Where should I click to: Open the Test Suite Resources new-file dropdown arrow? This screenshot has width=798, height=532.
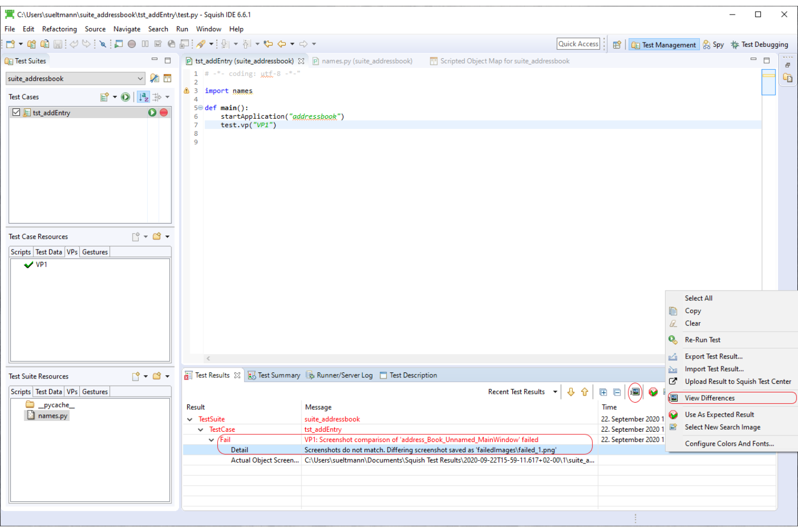[146, 377]
